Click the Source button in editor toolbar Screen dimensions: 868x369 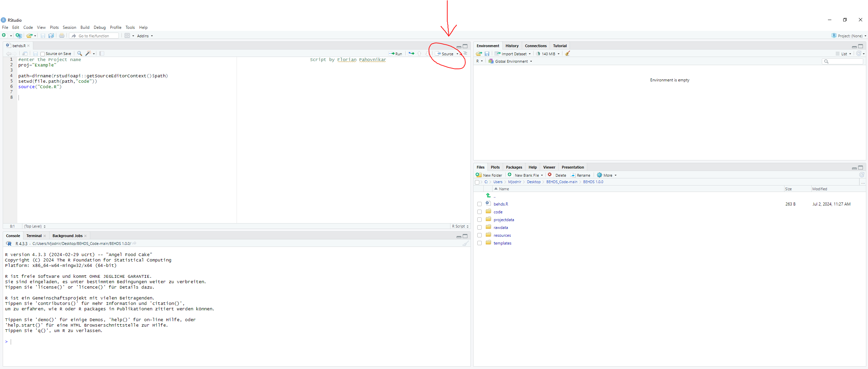pos(445,54)
